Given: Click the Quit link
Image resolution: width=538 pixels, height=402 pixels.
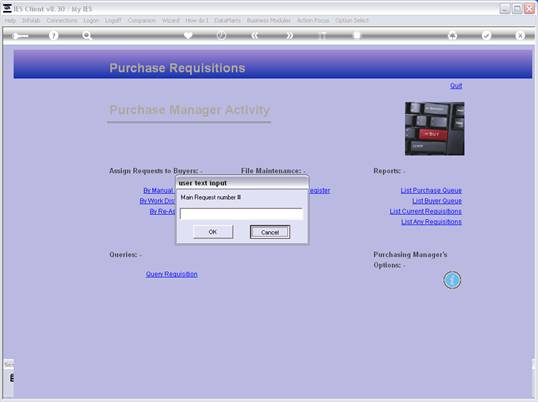Looking at the screenshot, I should click(x=456, y=85).
